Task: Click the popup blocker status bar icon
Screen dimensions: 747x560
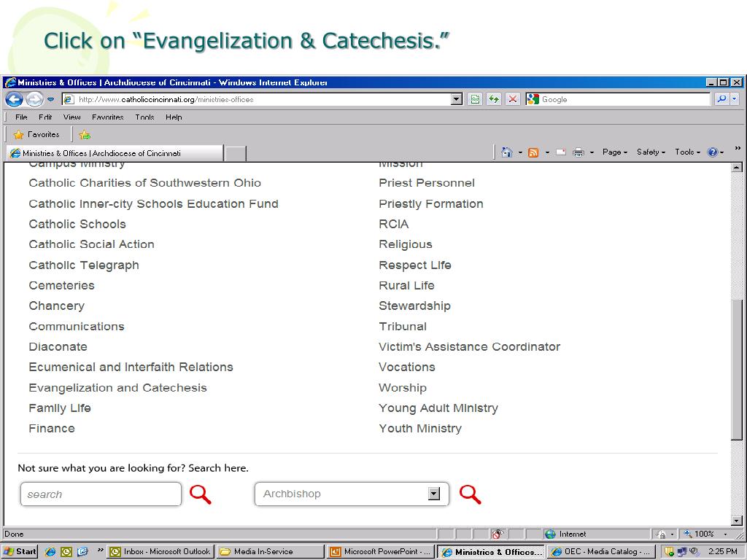Action: point(498,534)
